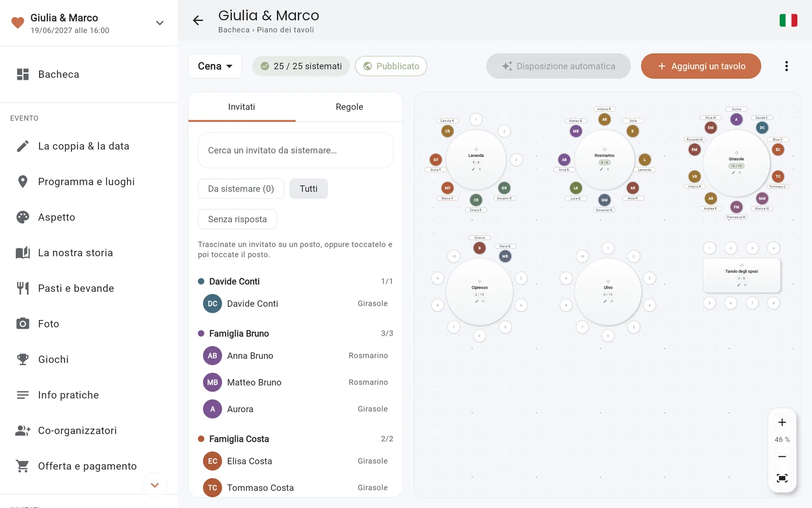Toggle the Senza risposta filter
812x508 pixels.
coord(238,219)
